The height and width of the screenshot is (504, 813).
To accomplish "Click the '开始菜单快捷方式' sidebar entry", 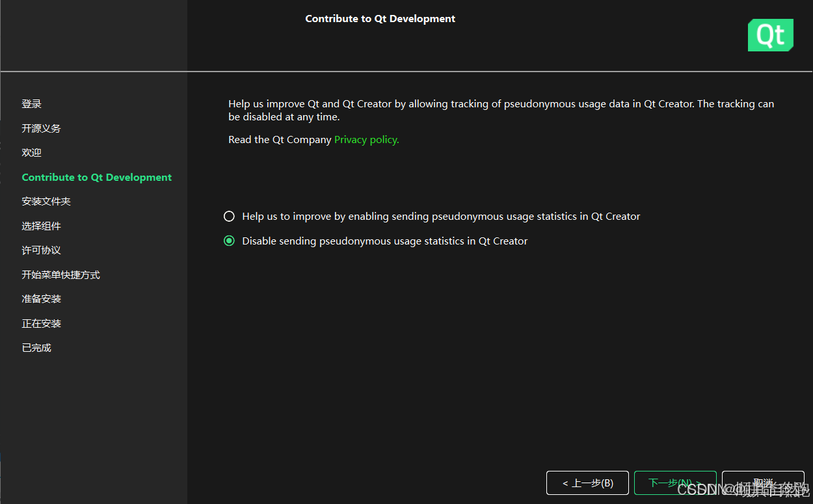I will [60, 274].
